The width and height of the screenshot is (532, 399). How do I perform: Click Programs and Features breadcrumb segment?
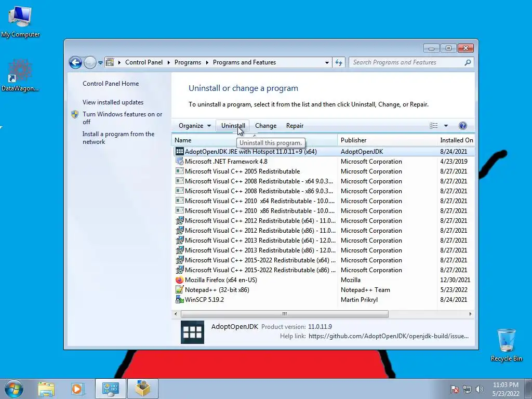click(x=244, y=62)
